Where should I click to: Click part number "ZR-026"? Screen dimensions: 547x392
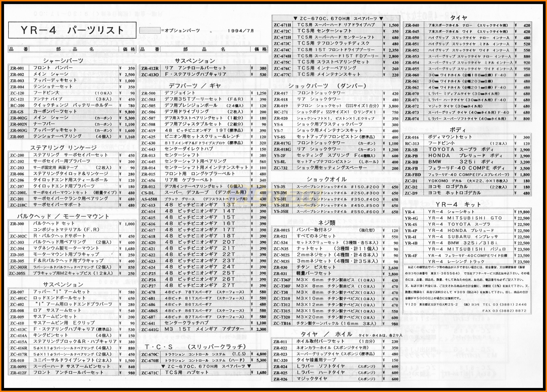click(281, 379)
